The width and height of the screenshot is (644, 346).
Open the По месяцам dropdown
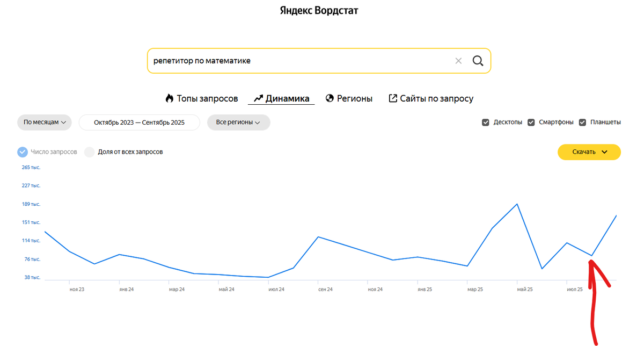pyautogui.click(x=44, y=122)
